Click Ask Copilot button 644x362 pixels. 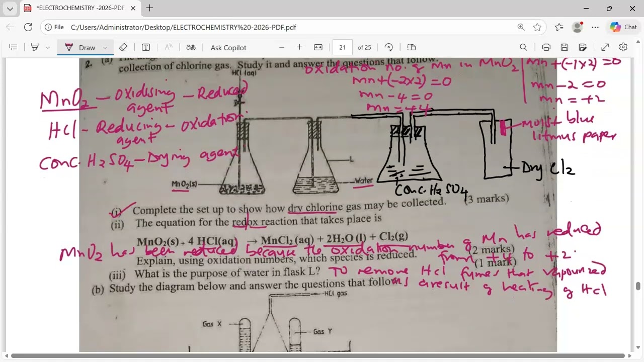(228, 47)
